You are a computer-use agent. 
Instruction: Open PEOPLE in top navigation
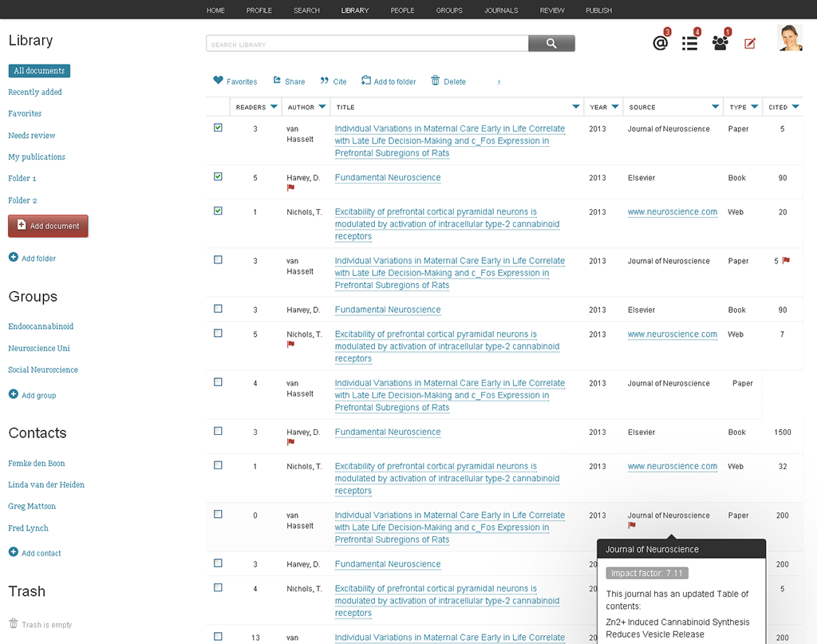(x=402, y=10)
